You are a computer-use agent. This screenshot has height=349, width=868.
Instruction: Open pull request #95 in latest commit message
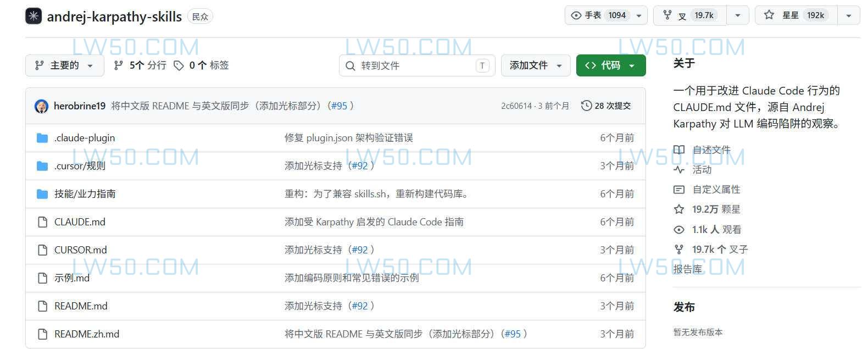(339, 106)
